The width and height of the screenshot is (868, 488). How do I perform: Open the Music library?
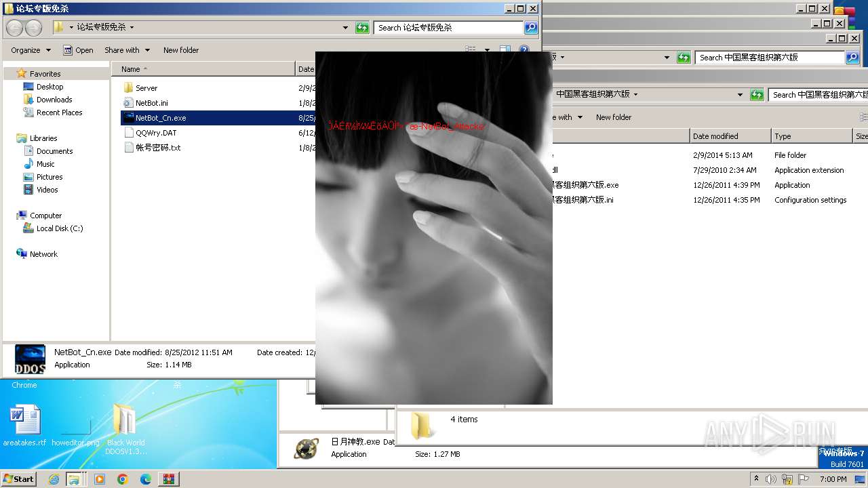tap(45, 164)
